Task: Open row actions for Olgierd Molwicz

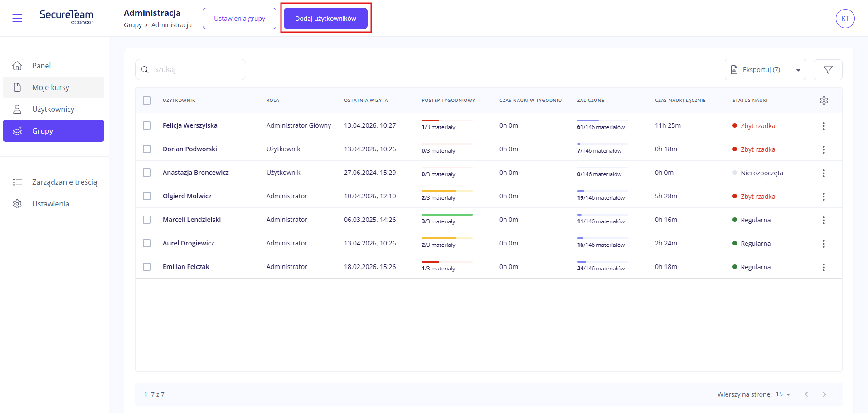Action: point(824,197)
